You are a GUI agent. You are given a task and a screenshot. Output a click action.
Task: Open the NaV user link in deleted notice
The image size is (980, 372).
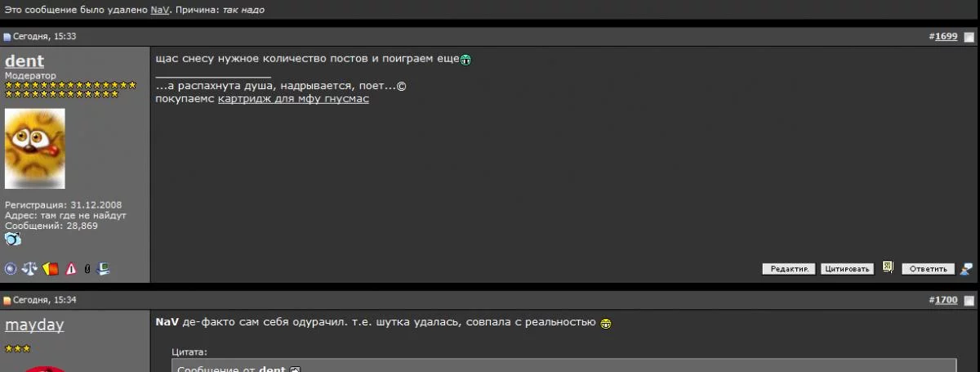pyautogui.click(x=159, y=10)
